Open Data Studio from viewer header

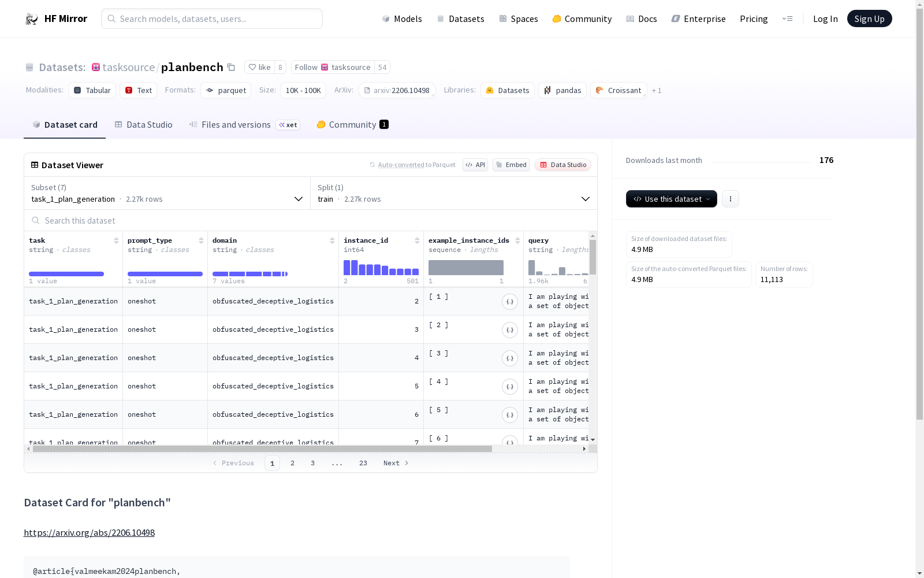(x=563, y=165)
